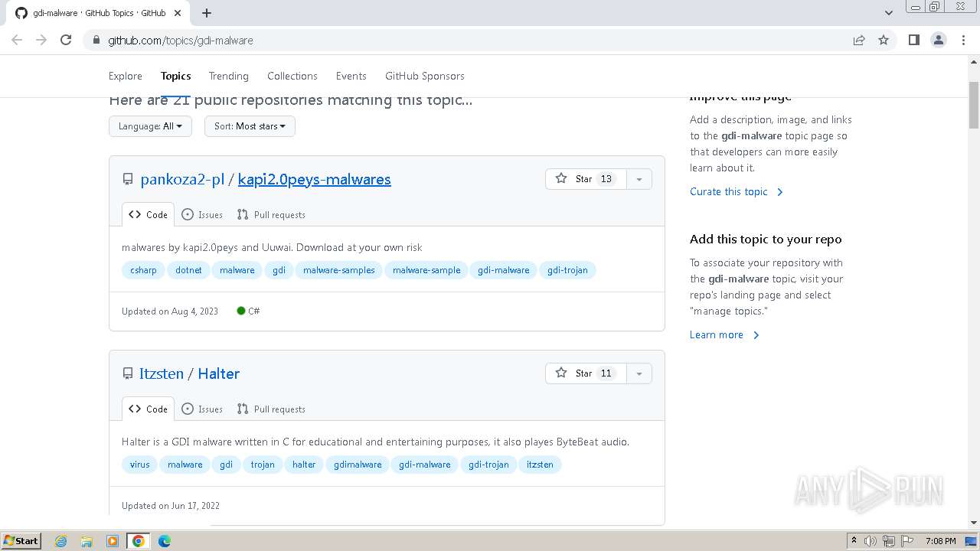This screenshot has width=980, height=551.
Task: Select the Topics navigation item
Action: pyautogui.click(x=176, y=76)
